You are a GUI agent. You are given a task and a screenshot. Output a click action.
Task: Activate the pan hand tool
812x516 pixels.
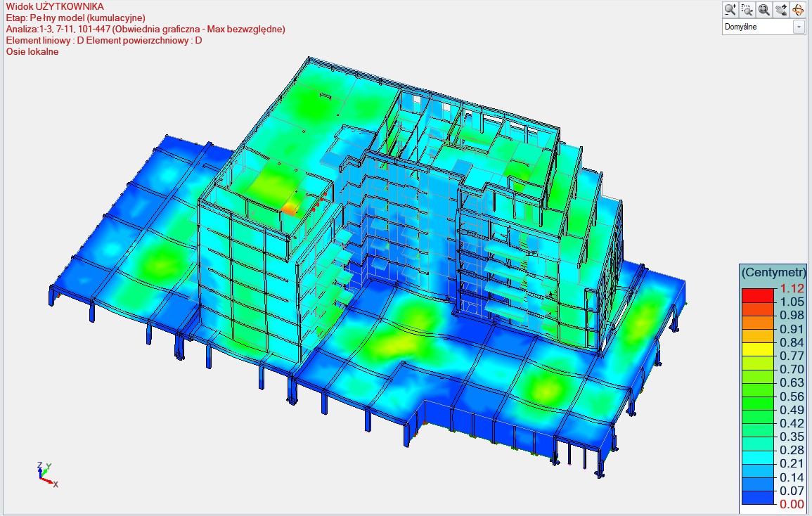[x=781, y=9]
